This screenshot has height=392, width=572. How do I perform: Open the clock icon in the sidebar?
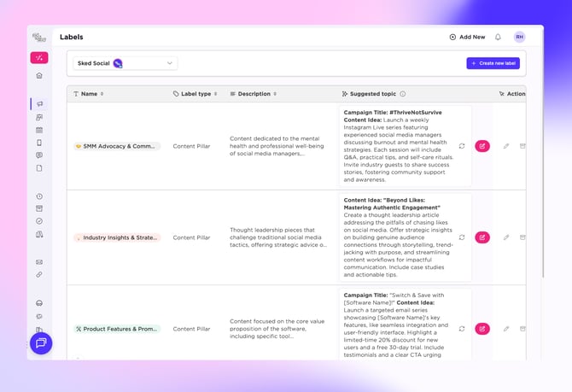[39, 196]
